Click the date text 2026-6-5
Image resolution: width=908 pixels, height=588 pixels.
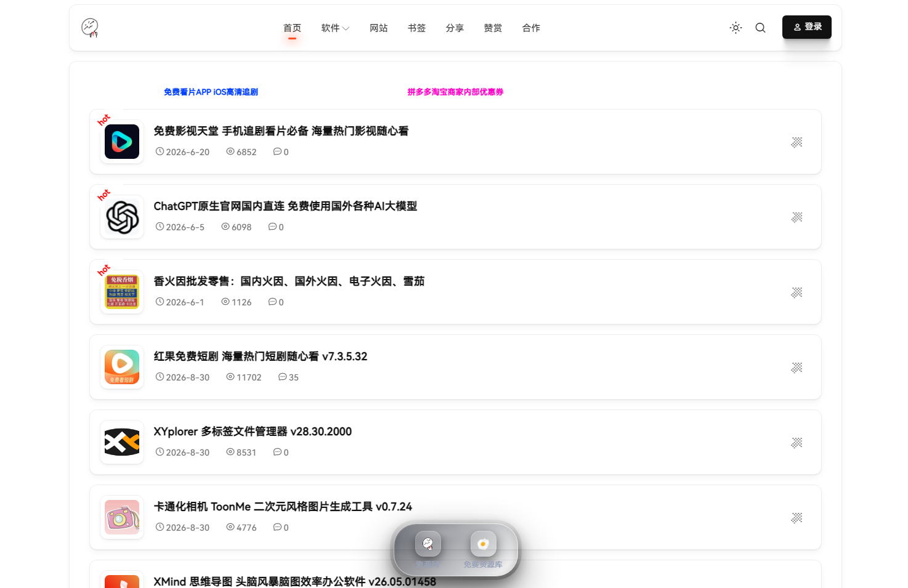coord(185,227)
